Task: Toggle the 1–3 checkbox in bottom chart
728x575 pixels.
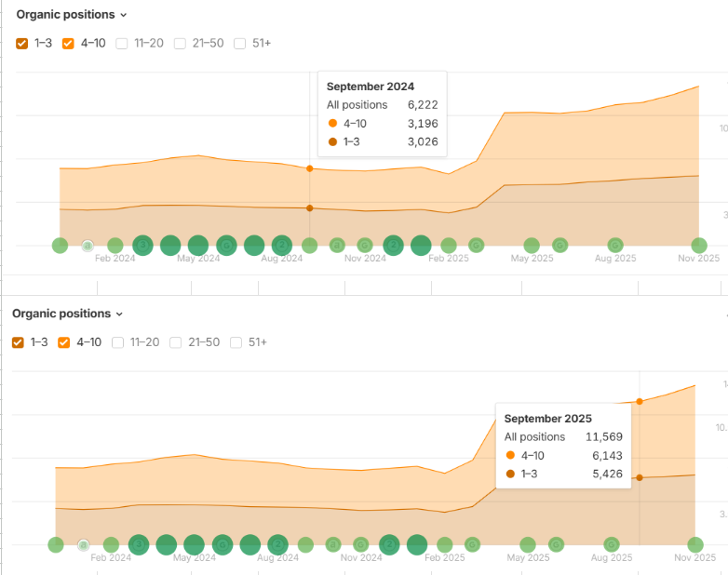Action: tap(18, 342)
